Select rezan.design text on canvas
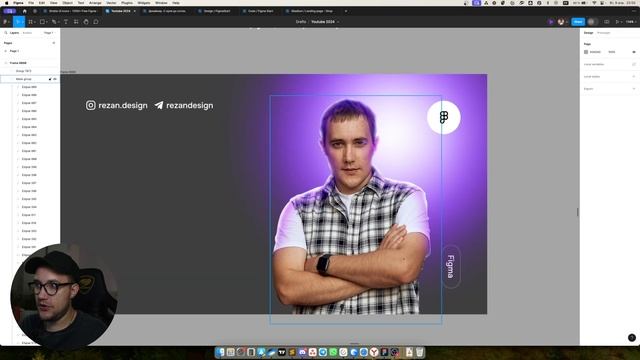Screen dimensions: 640x360 (x=122, y=105)
